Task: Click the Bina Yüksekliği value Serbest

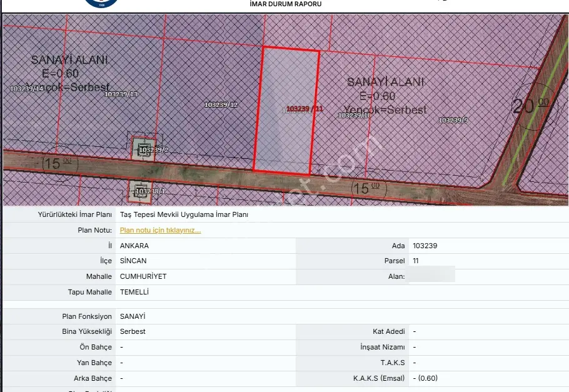Action: pyautogui.click(x=133, y=331)
